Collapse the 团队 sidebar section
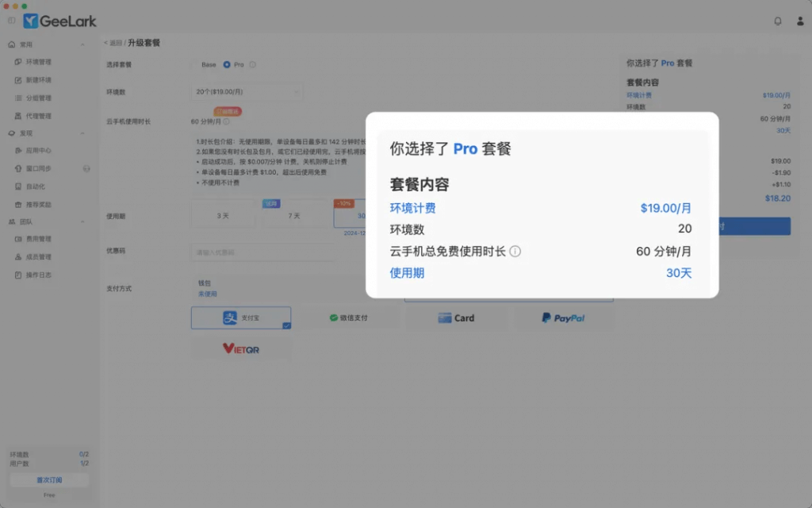The height and width of the screenshot is (508, 812). tap(82, 221)
